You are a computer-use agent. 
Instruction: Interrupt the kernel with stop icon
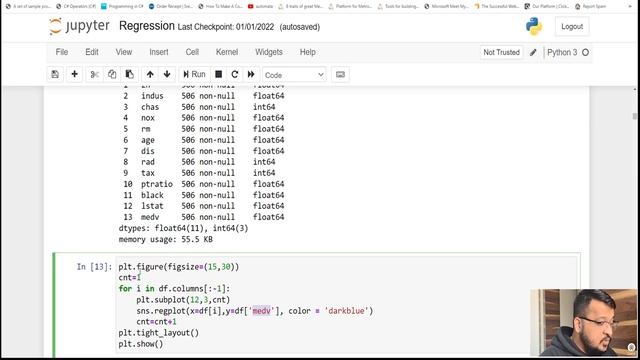(218, 75)
